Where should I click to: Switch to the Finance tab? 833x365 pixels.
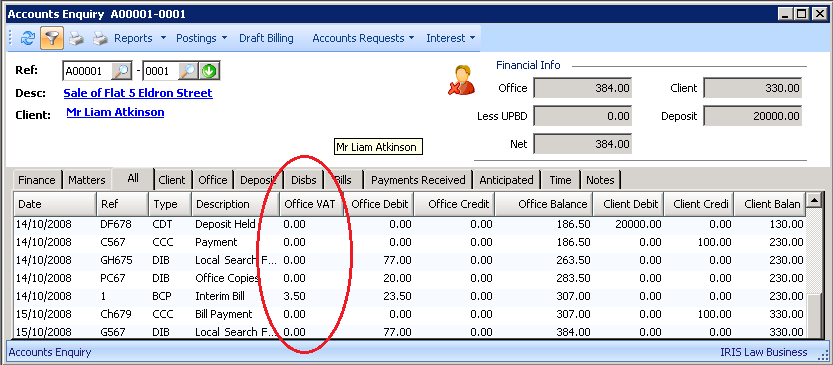click(37, 180)
